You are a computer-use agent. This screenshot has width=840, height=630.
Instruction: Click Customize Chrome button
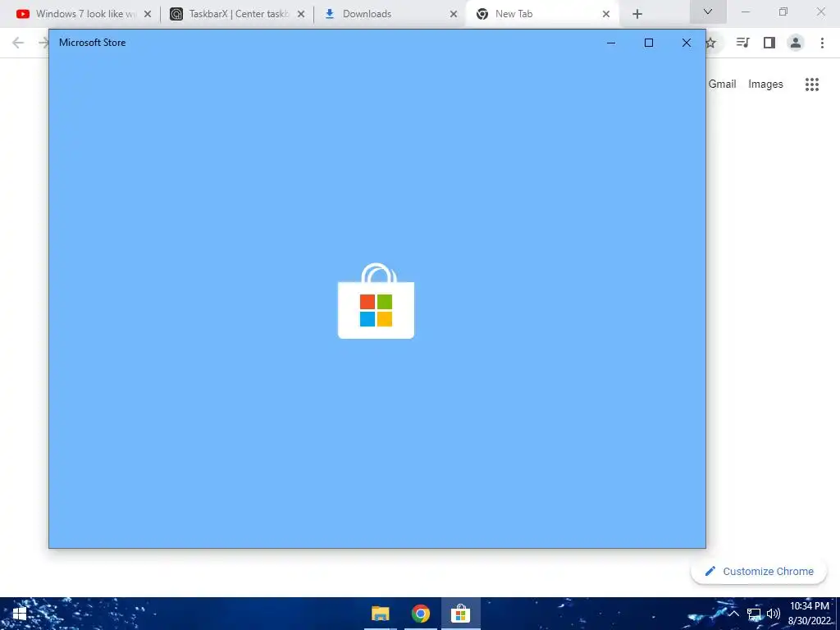759,571
